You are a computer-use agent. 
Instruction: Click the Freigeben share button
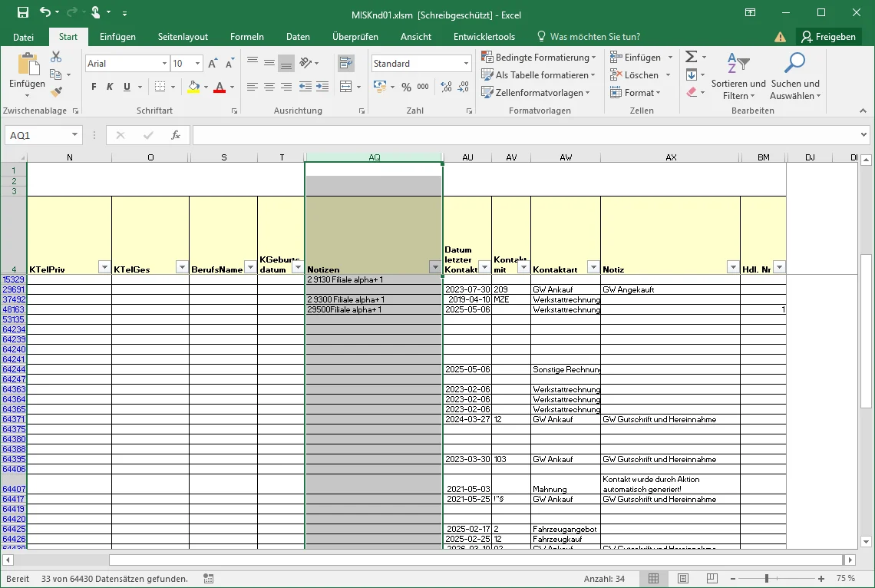[x=829, y=37]
